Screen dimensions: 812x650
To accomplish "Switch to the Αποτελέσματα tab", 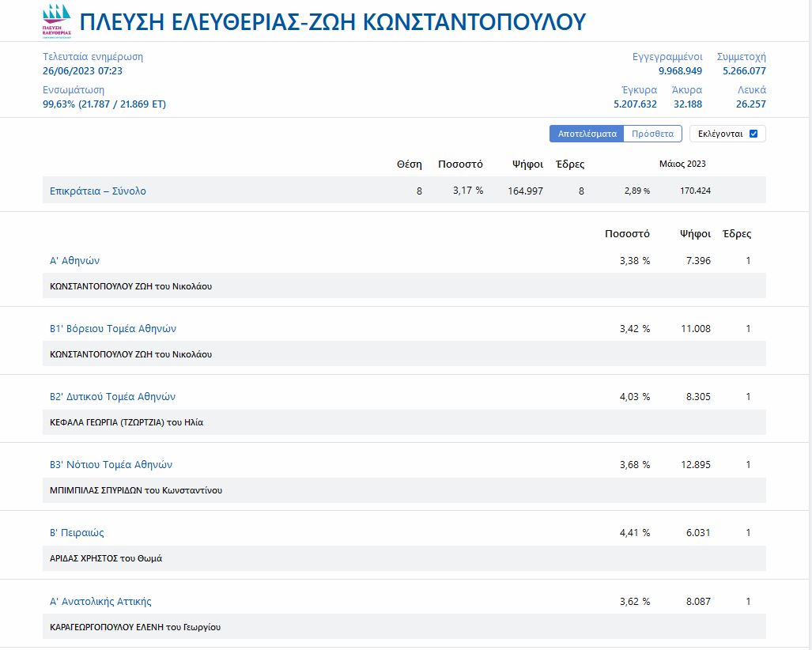I will point(587,134).
